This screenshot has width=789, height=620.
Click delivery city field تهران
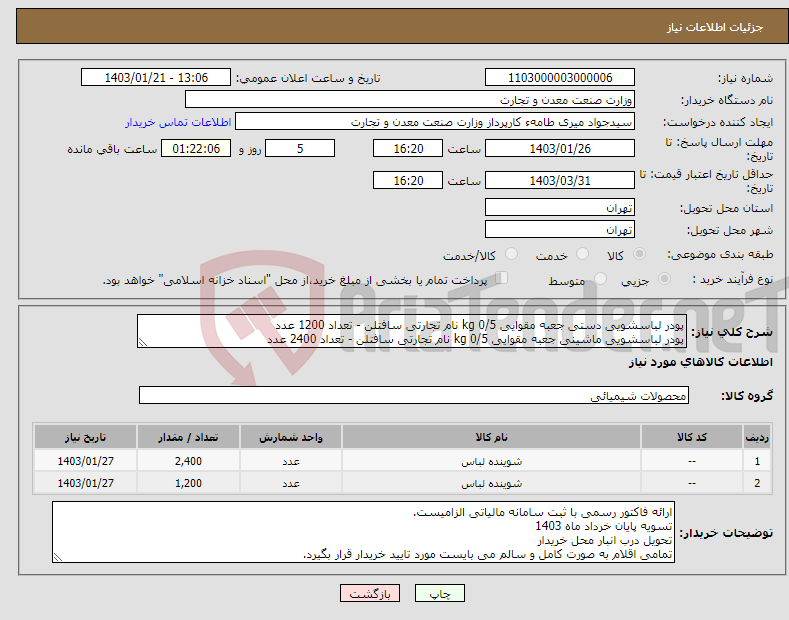pyautogui.click(x=560, y=229)
